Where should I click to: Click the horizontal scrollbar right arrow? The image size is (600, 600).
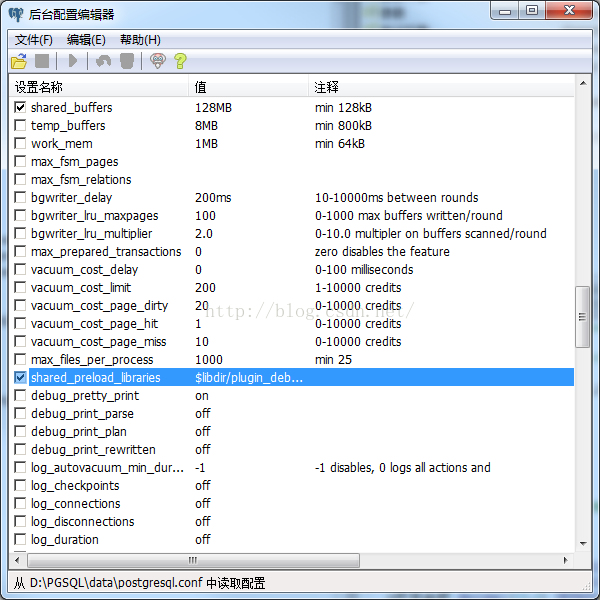[x=566, y=560]
